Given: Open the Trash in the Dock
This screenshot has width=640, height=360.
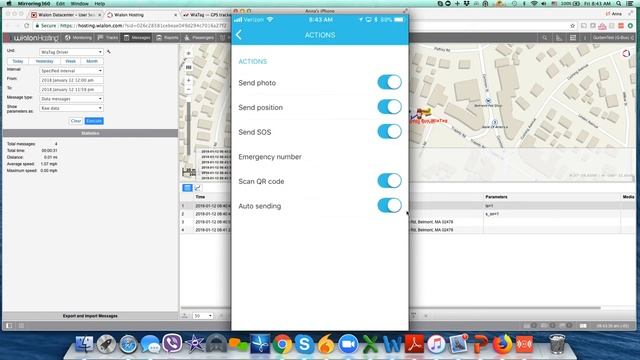Looking at the screenshot, I should click(x=557, y=344).
